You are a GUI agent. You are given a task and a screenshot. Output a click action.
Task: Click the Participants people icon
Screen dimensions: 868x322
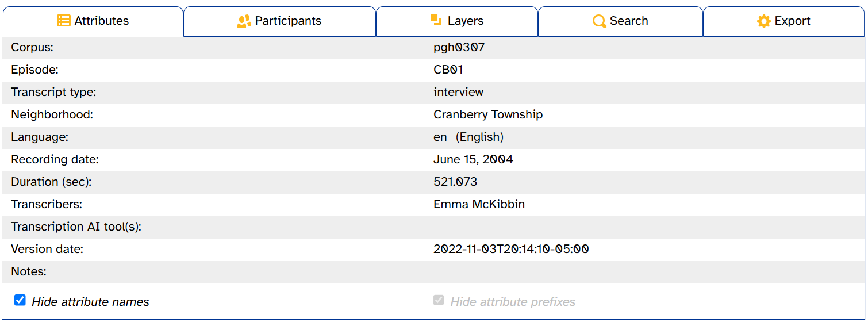(244, 21)
